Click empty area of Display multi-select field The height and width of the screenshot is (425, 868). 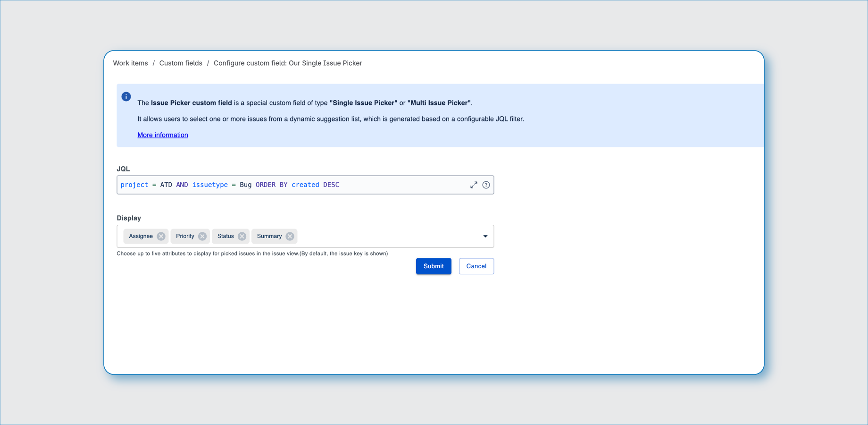click(387, 237)
